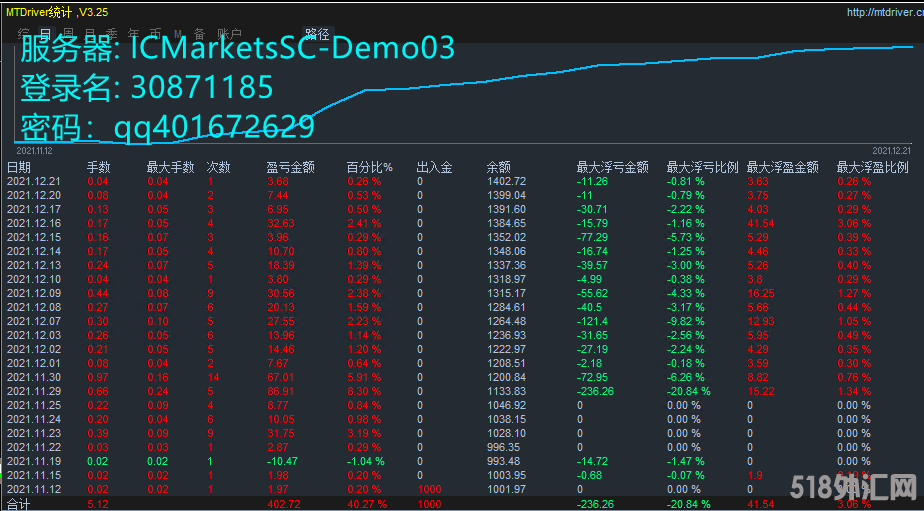Click the floating loss value -121.4
This screenshot has width=924, height=511.
click(x=592, y=321)
